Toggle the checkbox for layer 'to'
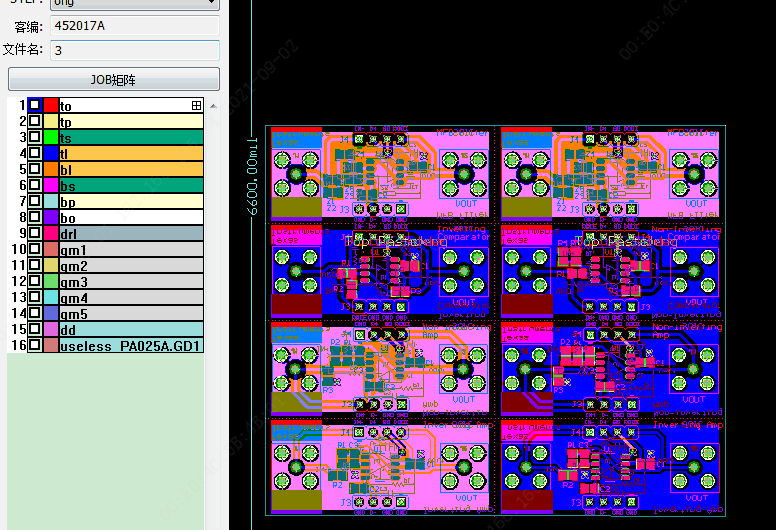Screen dimensions: 776x530 coord(35,105)
